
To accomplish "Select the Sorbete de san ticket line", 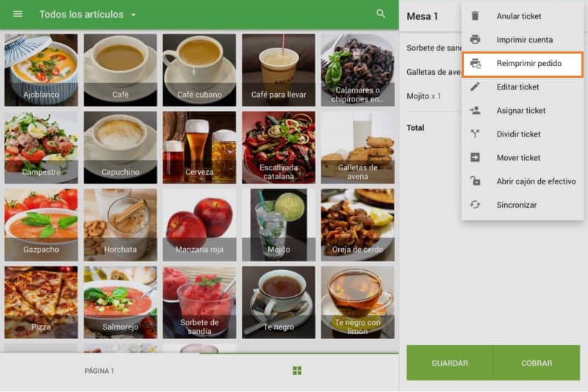I will coord(434,48).
